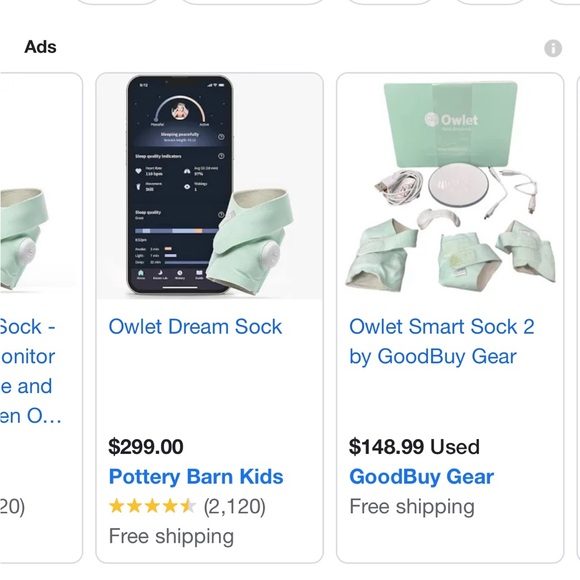The image size is (580, 580).
Task: Open the Owlet Smart Sock 2 product image
Action: 450,186
